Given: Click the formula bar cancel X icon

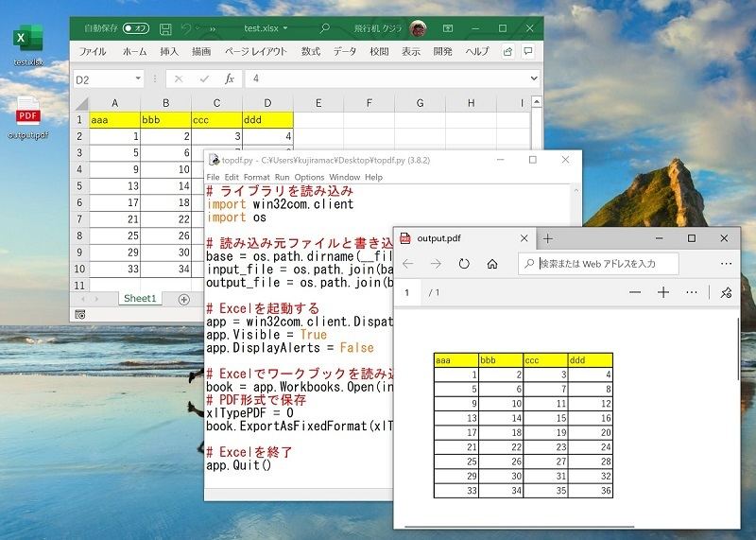Looking at the screenshot, I should (179, 78).
